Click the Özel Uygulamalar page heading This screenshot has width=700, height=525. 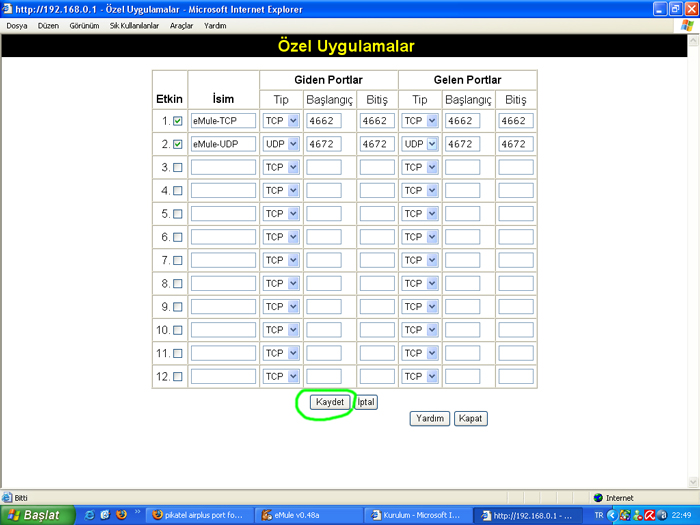(346, 46)
